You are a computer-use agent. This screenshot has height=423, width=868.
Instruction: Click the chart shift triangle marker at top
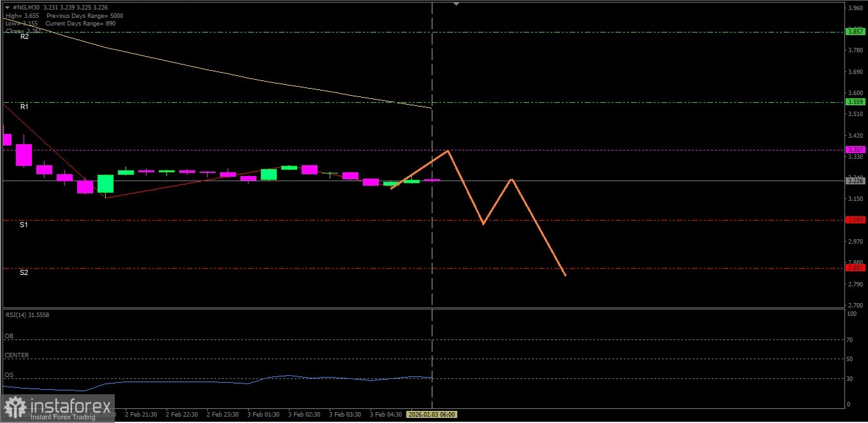tap(456, 4)
